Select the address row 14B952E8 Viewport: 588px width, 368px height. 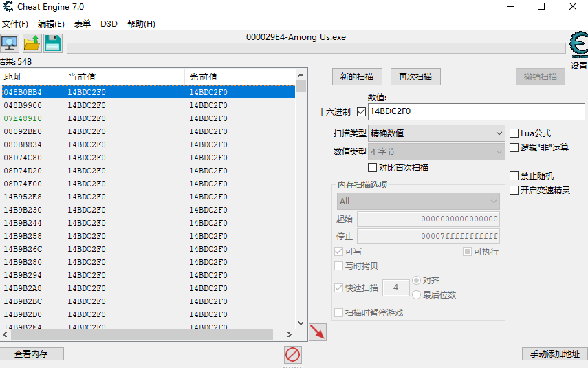point(149,197)
